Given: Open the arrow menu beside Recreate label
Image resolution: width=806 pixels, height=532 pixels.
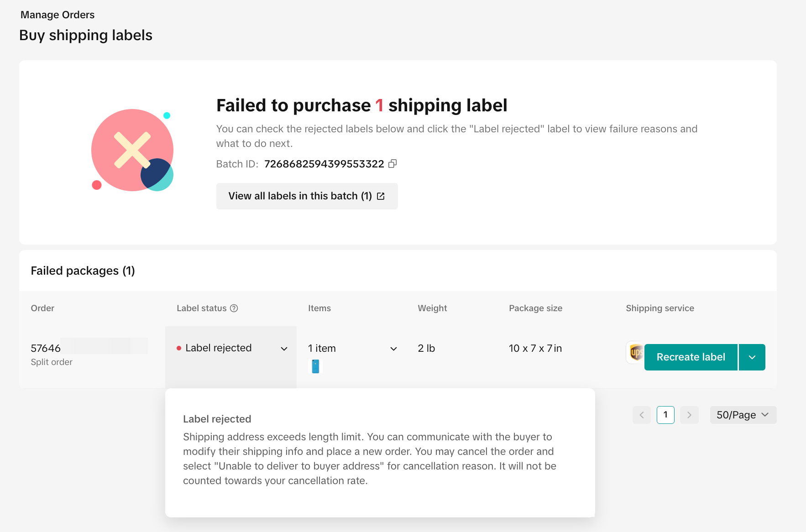Looking at the screenshot, I should coord(752,357).
